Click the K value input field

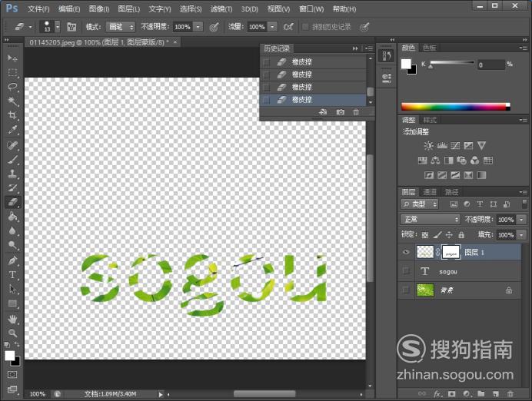491,65
